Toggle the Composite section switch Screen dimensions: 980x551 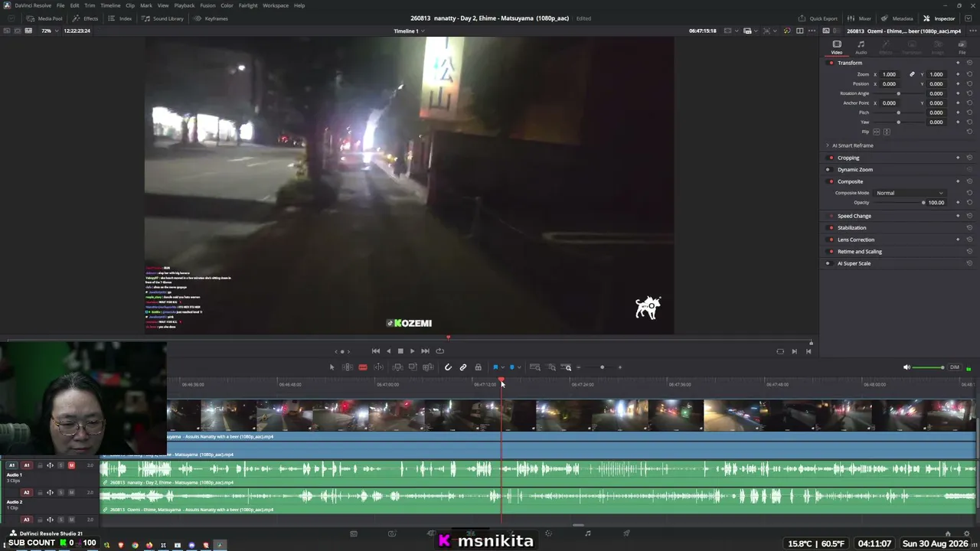pyautogui.click(x=831, y=181)
